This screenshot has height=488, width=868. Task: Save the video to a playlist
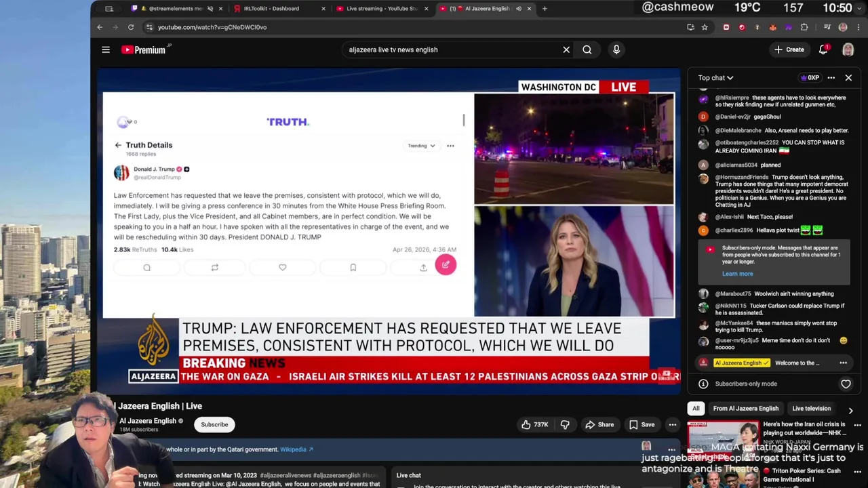pyautogui.click(x=642, y=424)
